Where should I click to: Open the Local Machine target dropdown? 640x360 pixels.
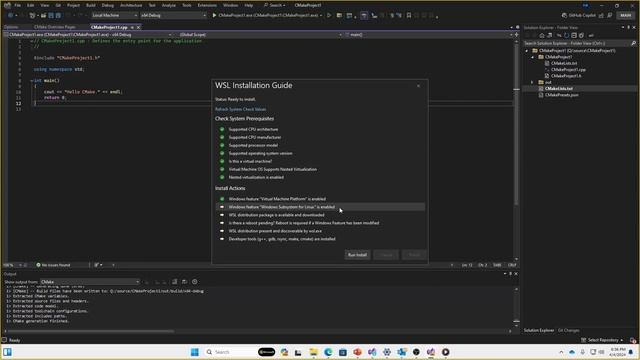pos(115,16)
